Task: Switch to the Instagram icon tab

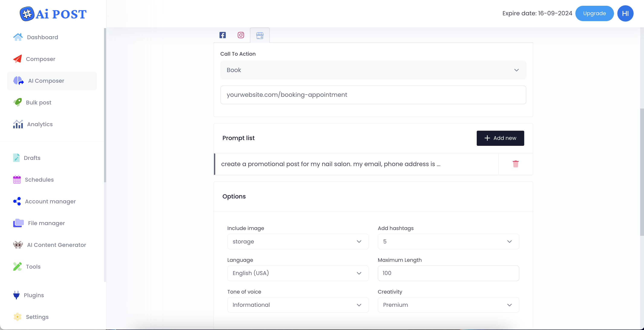Action: coord(241,35)
